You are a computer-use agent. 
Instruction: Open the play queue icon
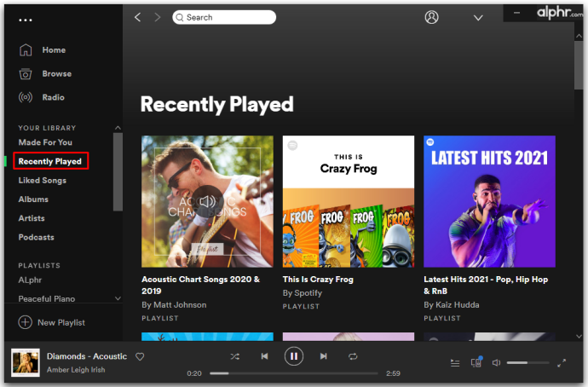(x=455, y=362)
